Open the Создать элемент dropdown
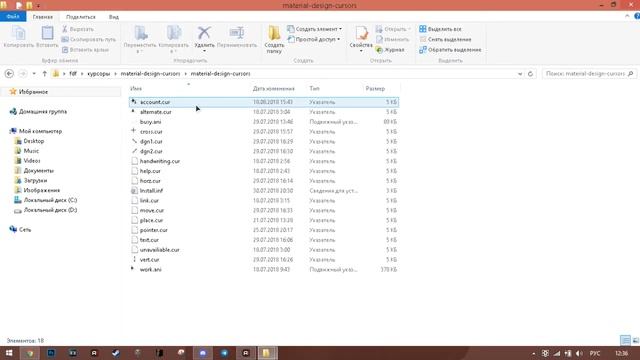The image size is (640, 360). tap(314, 29)
